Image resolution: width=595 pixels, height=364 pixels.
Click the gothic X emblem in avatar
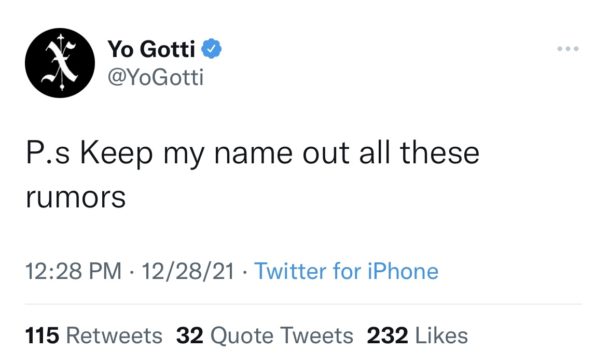pyautogui.click(x=60, y=63)
